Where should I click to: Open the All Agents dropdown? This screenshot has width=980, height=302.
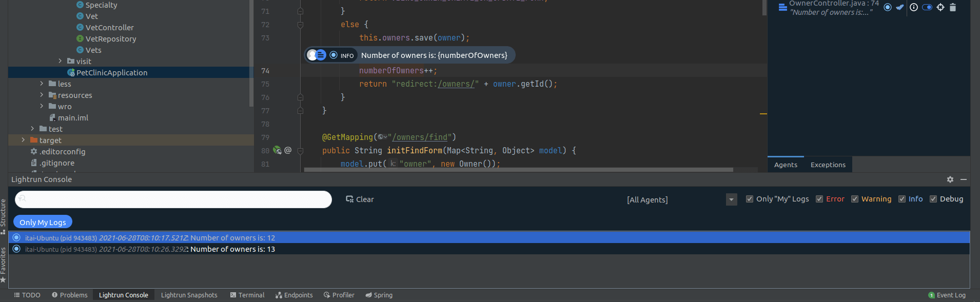coord(732,199)
